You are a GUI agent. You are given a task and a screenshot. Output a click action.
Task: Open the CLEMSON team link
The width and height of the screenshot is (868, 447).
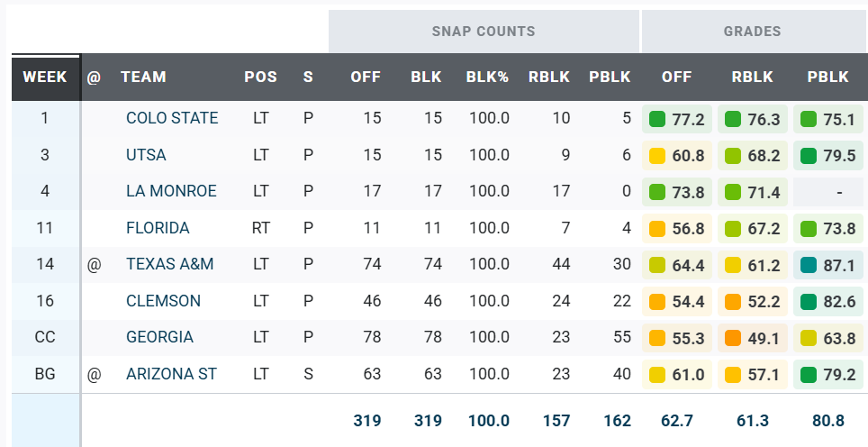point(163,301)
